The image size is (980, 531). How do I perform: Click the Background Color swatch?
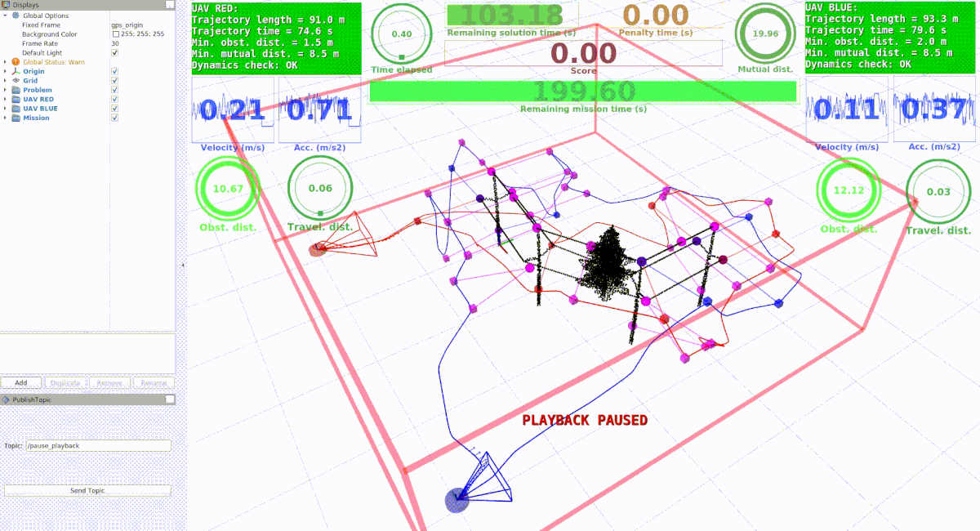point(115,34)
